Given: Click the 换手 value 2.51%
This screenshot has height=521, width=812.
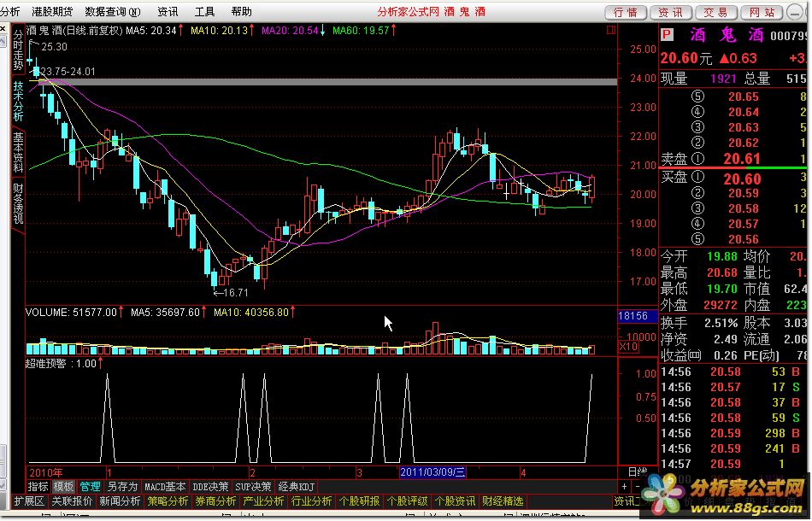Looking at the screenshot, I should click(x=721, y=324).
